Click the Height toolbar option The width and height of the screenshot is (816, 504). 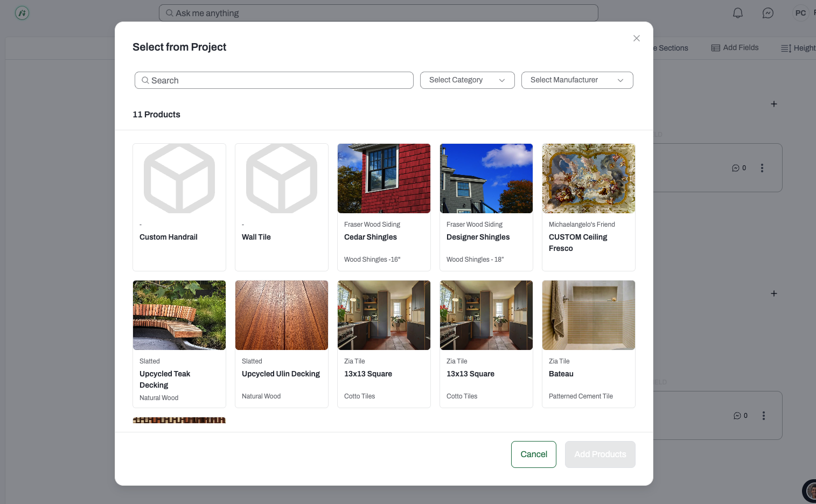pyautogui.click(x=799, y=48)
